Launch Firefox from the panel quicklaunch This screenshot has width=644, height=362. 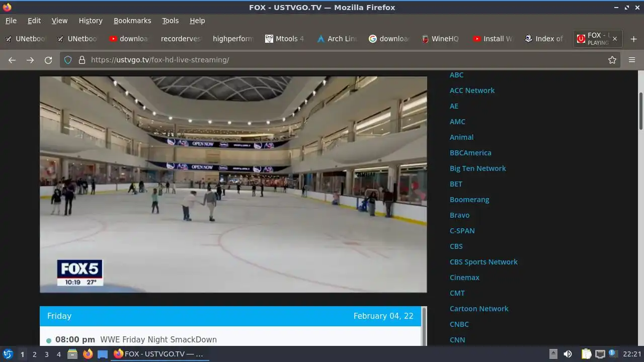[x=88, y=354]
